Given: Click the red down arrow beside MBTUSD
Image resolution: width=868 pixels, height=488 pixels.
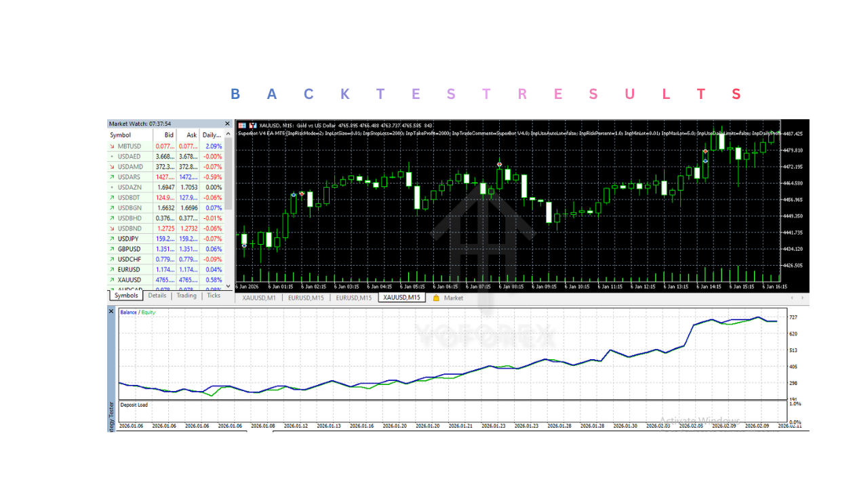Looking at the screenshot, I should pos(112,146).
